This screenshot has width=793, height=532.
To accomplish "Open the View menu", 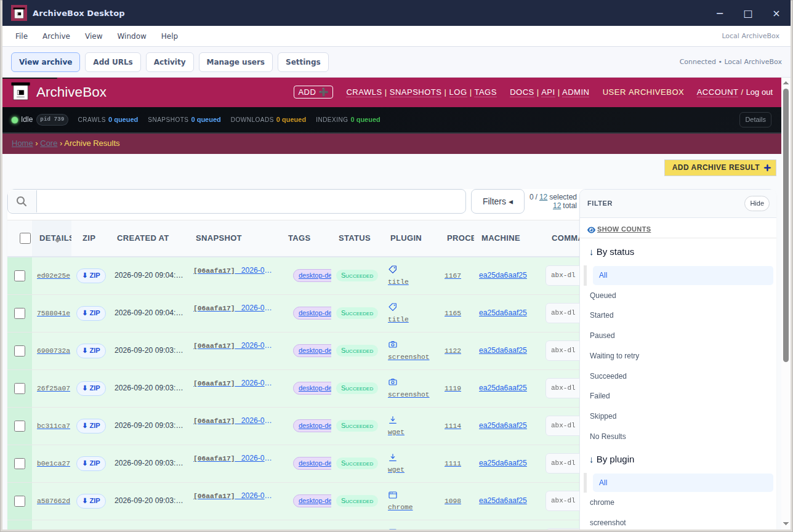I will (94, 36).
